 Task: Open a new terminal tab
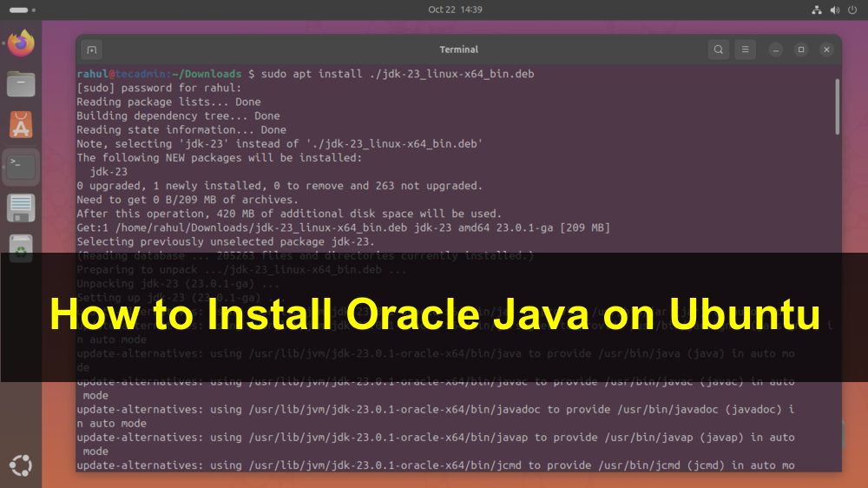point(92,49)
